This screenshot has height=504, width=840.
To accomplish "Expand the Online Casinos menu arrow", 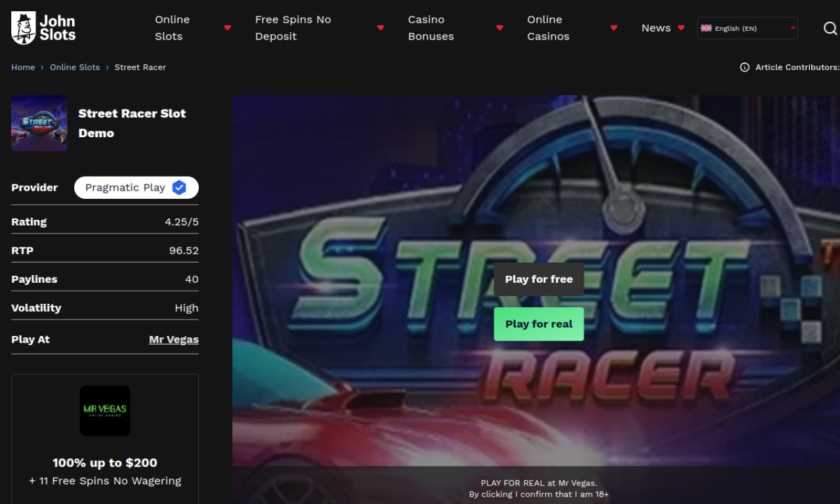I will point(614,28).
